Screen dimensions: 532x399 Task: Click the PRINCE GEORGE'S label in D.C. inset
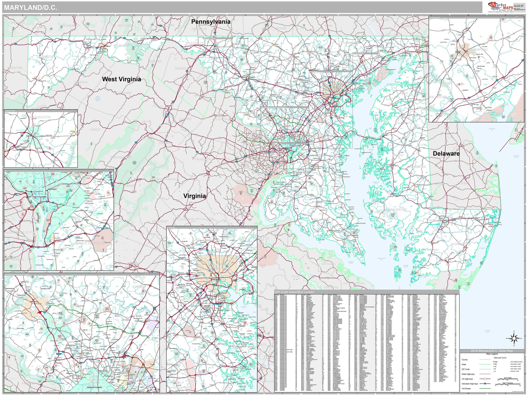pyautogui.click(x=90, y=243)
